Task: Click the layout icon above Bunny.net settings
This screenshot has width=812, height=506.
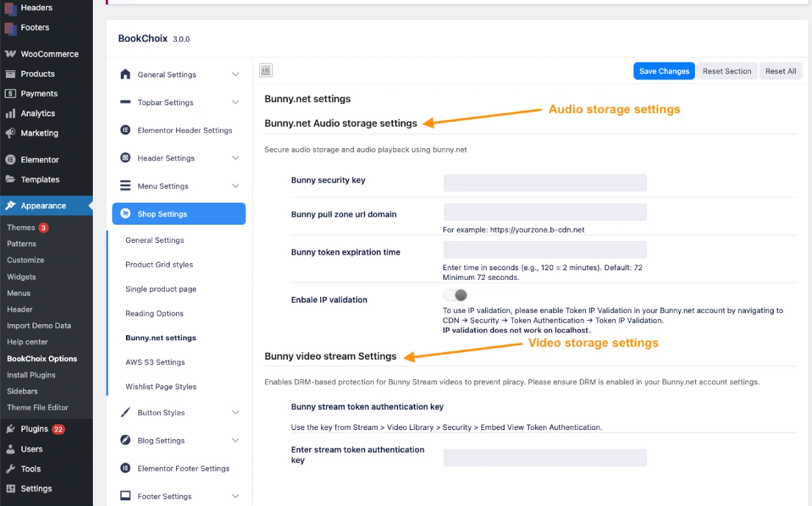Action: click(x=266, y=70)
